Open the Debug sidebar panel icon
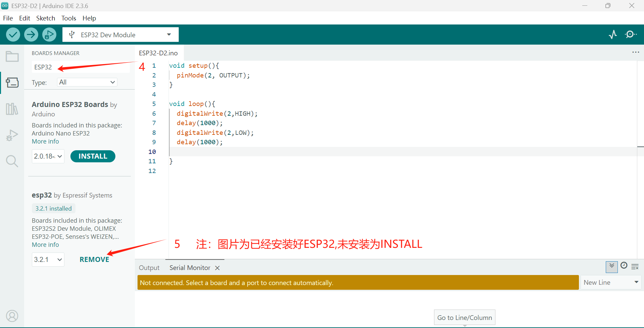 click(x=12, y=135)
